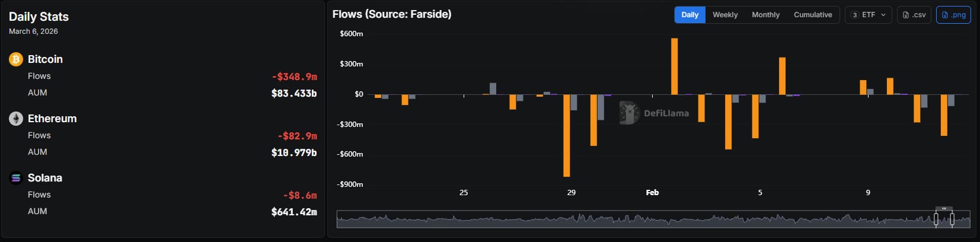Click Solana AUM value $641.42m

(294, 212)
